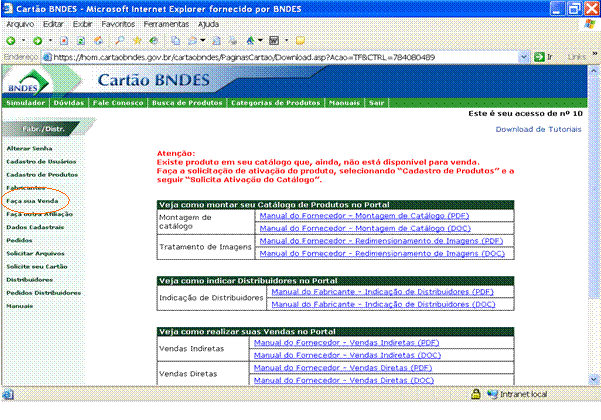Screen dimensions: 601x420
Task: Click the Edit with Word 'W' icon
Action: pos(274,40)
